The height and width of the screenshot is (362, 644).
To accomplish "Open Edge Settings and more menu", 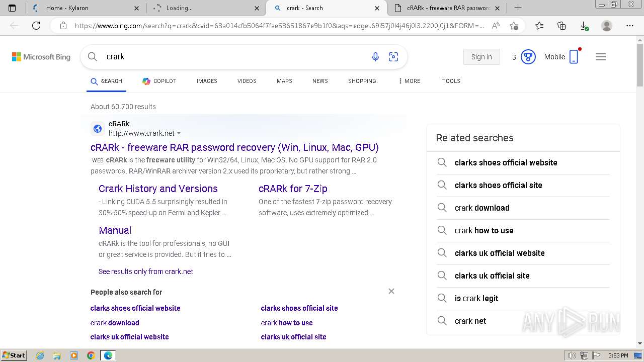I will tap(629, 26).
